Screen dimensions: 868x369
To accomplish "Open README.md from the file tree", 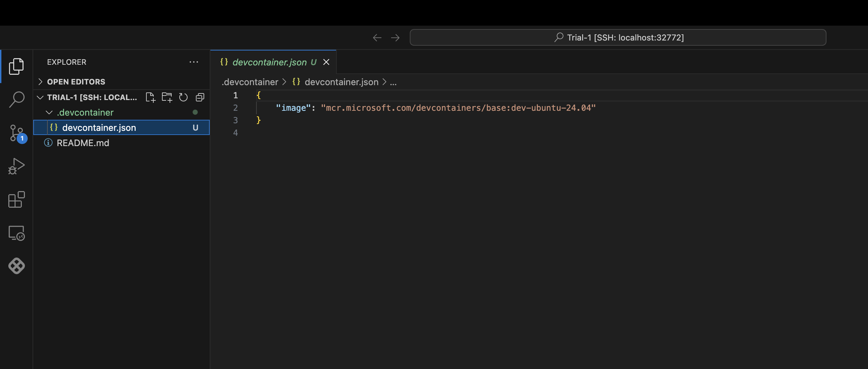I will (83, 143).
